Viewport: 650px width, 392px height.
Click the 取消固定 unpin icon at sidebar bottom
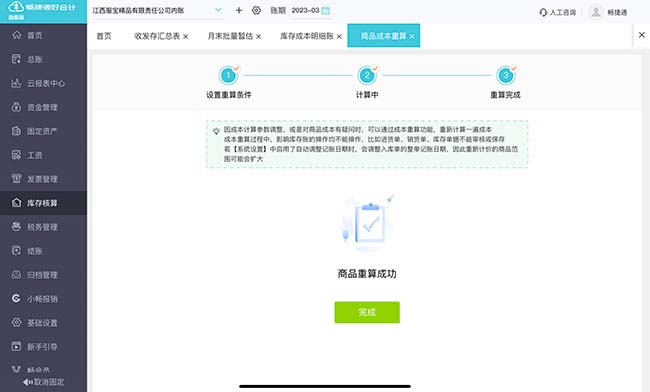[x=28, y=382]
